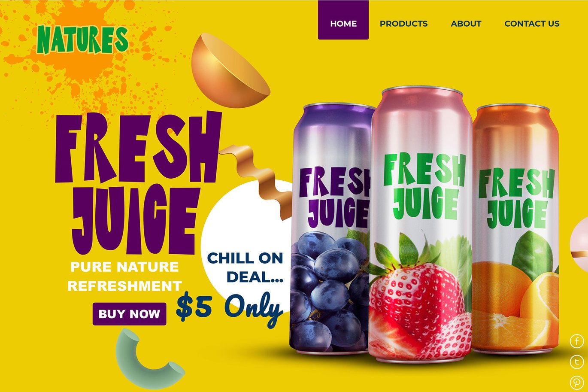Click the $5 Only price text
The image size is (588, 392).
click(230, 307)
